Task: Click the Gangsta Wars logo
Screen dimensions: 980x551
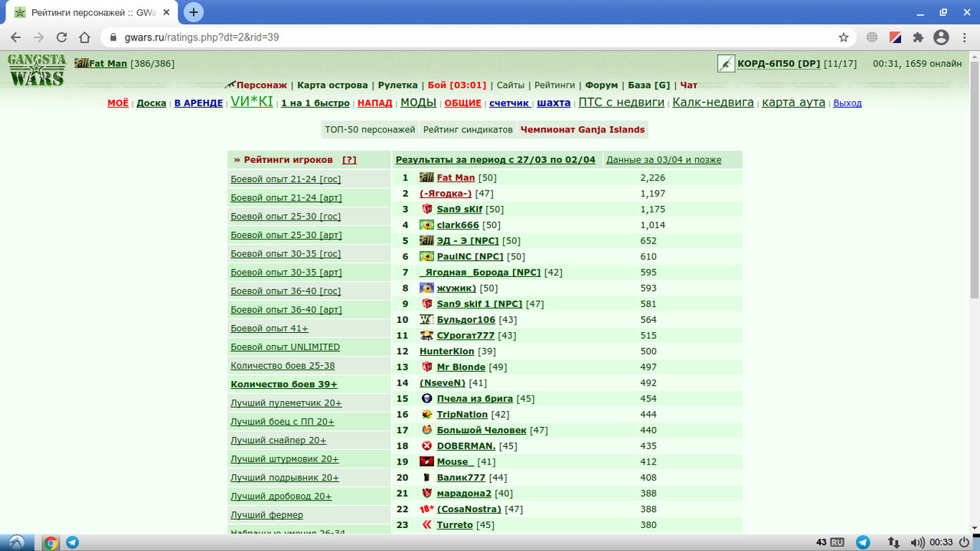Action: (x=37, y=70)
